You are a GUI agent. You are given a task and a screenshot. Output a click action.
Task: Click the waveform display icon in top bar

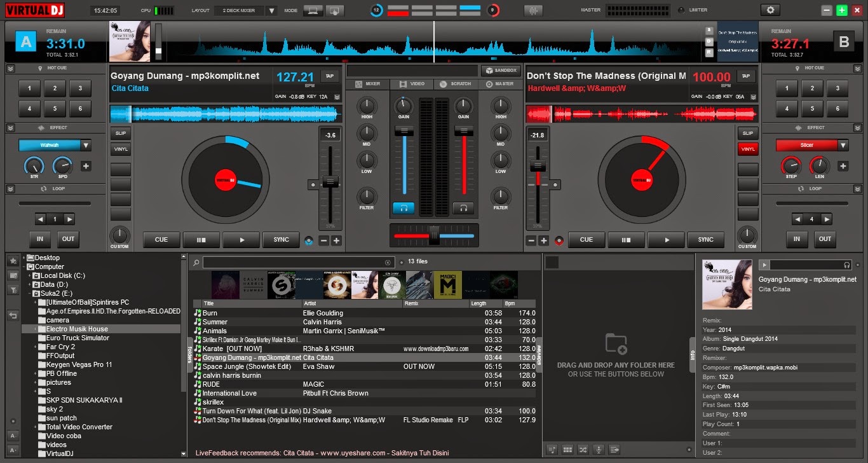(533, 10)
